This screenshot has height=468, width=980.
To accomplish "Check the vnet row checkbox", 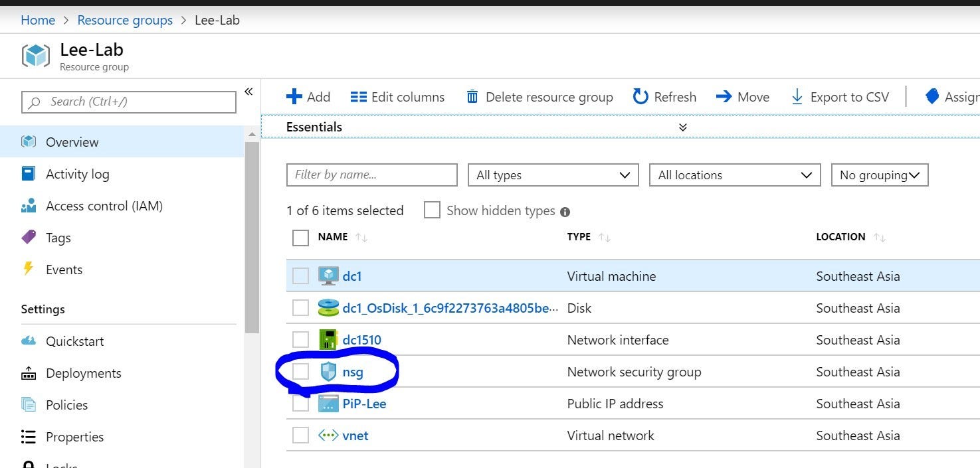I will click(x=301, y=435).
